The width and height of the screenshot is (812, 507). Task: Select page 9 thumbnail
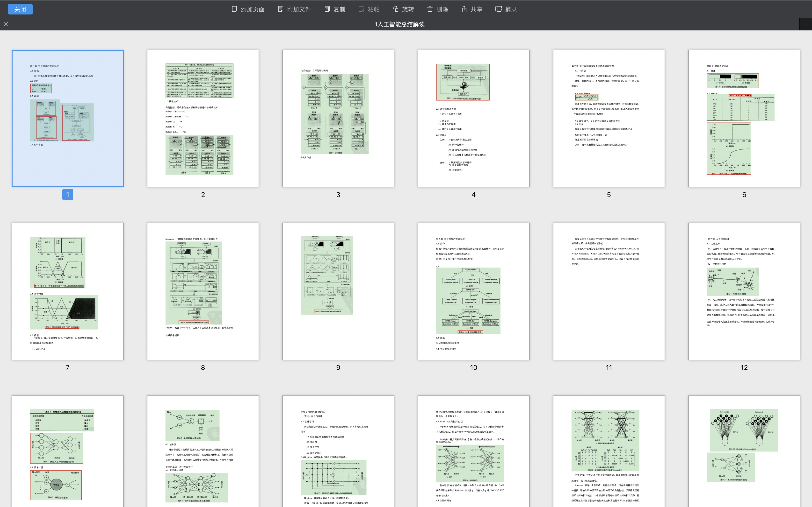(x=338, y=291)
